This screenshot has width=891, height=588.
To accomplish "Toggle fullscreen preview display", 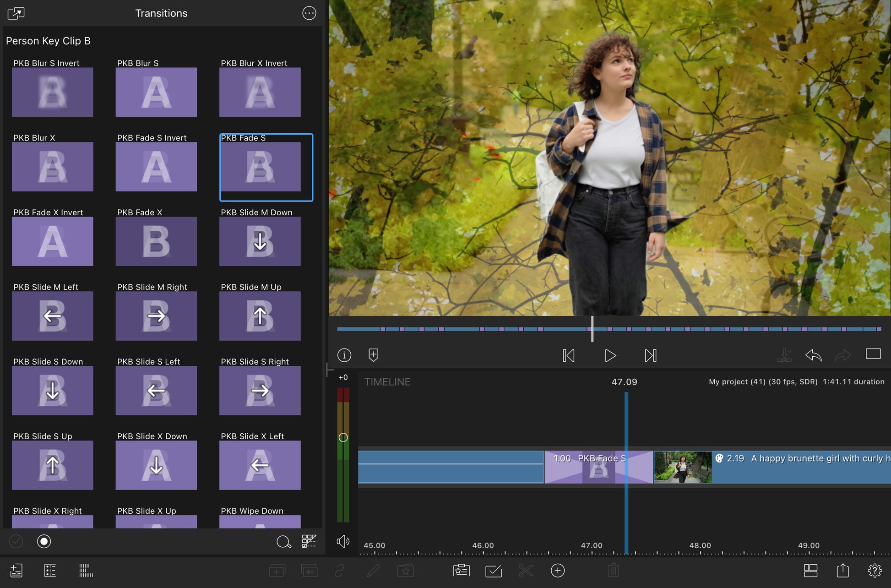I will pyautogui.click(x=873, y=354).
